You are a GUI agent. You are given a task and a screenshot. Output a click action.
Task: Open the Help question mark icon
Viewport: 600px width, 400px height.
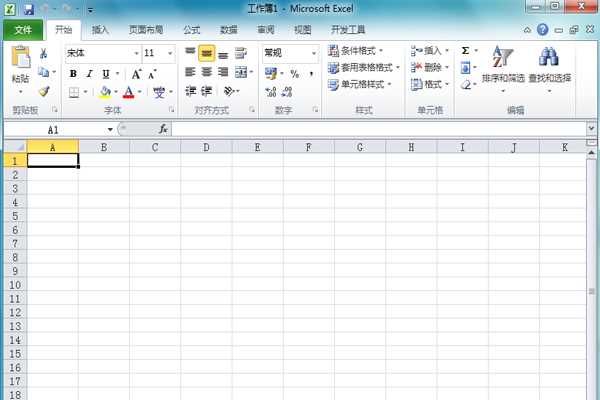pos(570,30)
